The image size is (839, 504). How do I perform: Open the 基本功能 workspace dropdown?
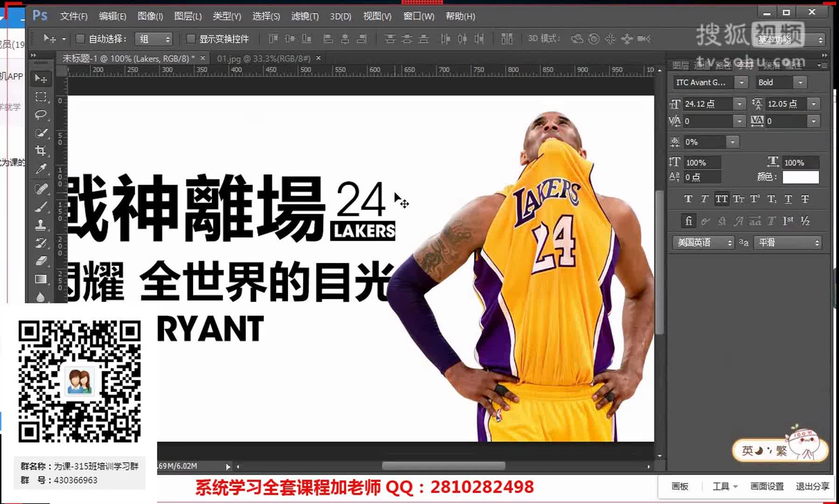point(789,40)
